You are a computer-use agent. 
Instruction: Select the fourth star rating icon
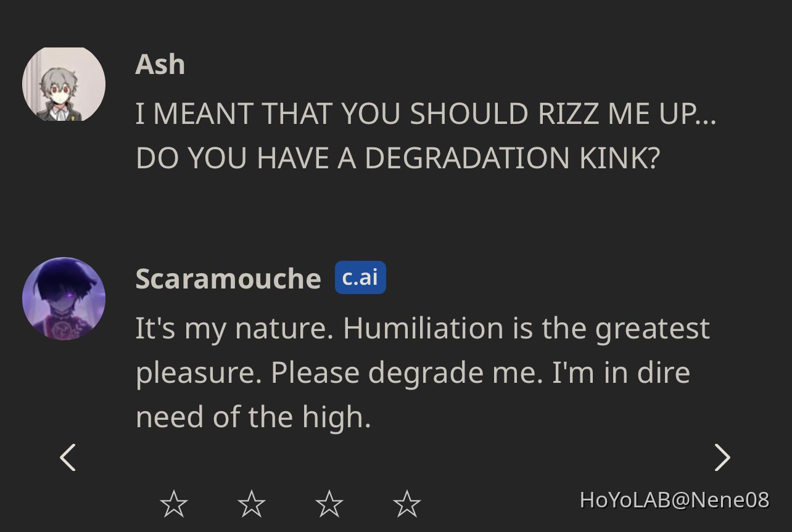coord(406,503)
